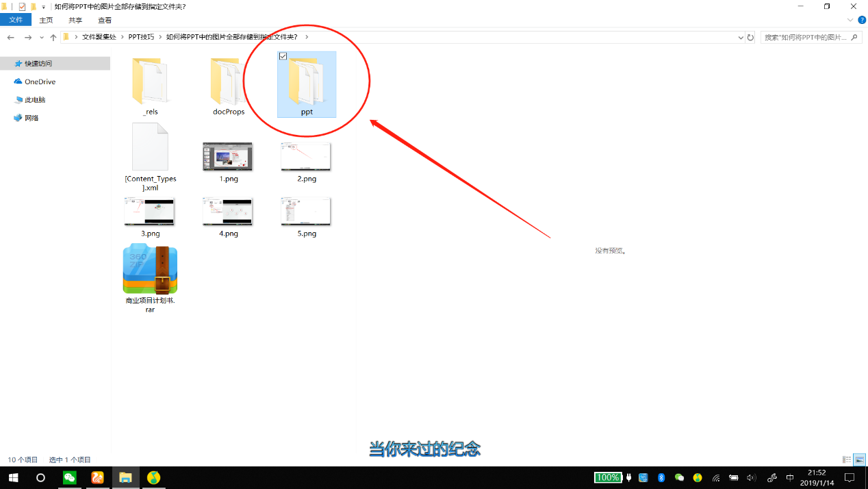Select the 5.png thumbnail
The height and width of the screenshot is (489, 868).
click(x=306, y=211)
